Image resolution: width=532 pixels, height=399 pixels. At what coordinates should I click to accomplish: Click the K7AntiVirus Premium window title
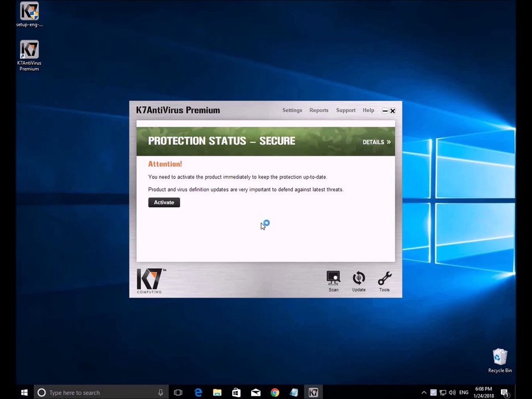click(x=178, y=110)
